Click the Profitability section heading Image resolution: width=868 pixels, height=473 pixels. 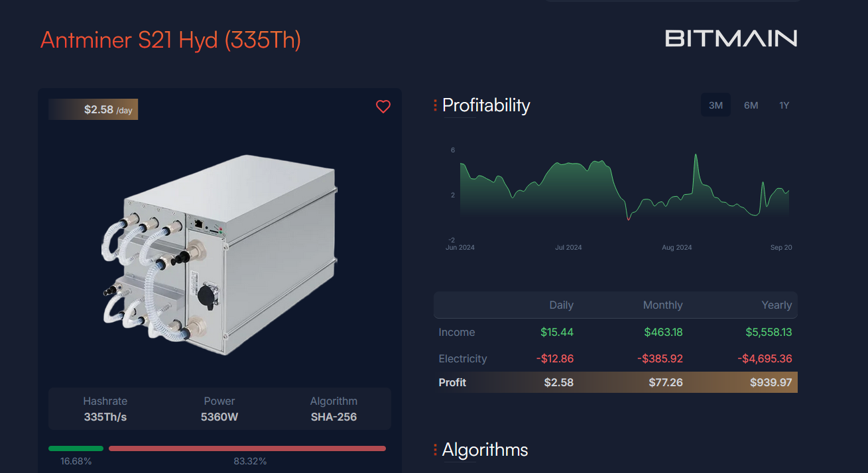click(x=486, y=105)
